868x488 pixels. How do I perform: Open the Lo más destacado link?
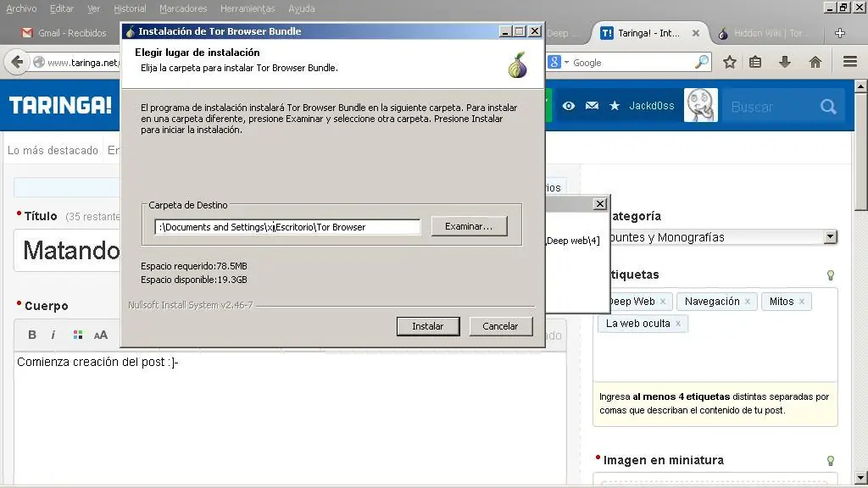click(53, 151)
